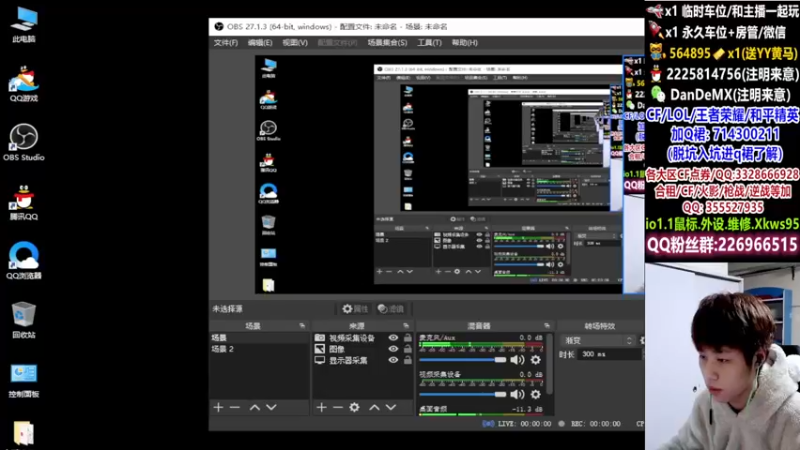Open source properties with the sources gear icon
This screenshot has height=450, width=800.
[355, 407]
